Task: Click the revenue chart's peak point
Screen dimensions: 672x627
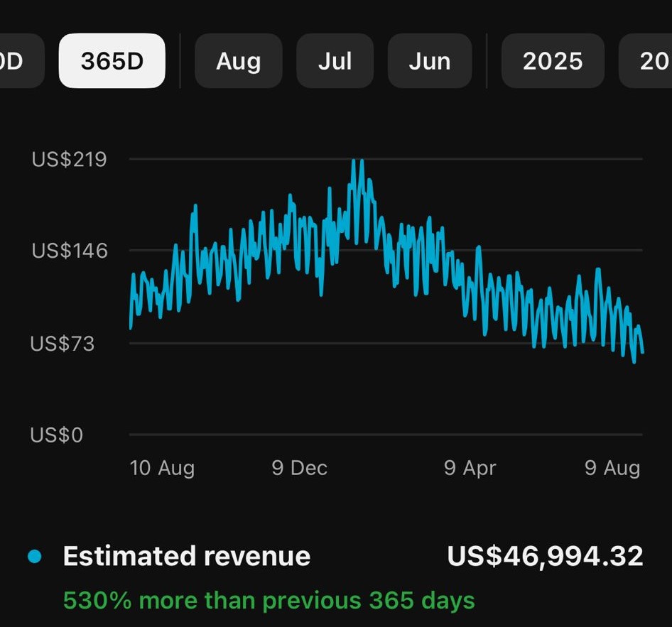Action: coord(354,161)
